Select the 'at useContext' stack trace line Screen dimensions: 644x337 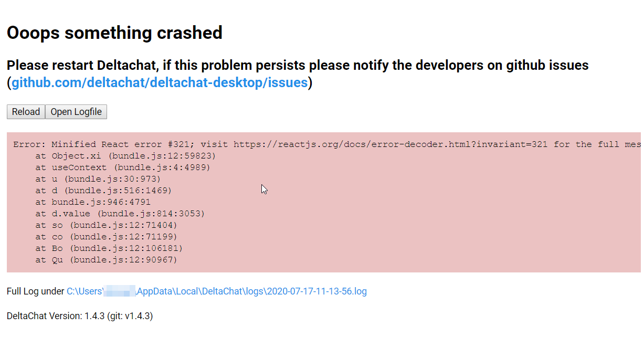123,167
